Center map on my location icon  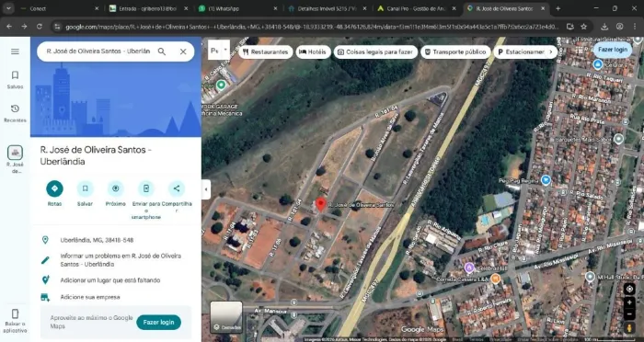629,289
